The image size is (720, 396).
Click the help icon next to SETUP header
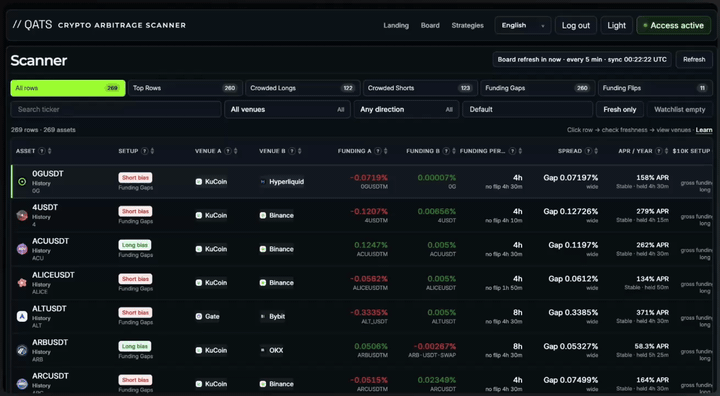[145, 151]
